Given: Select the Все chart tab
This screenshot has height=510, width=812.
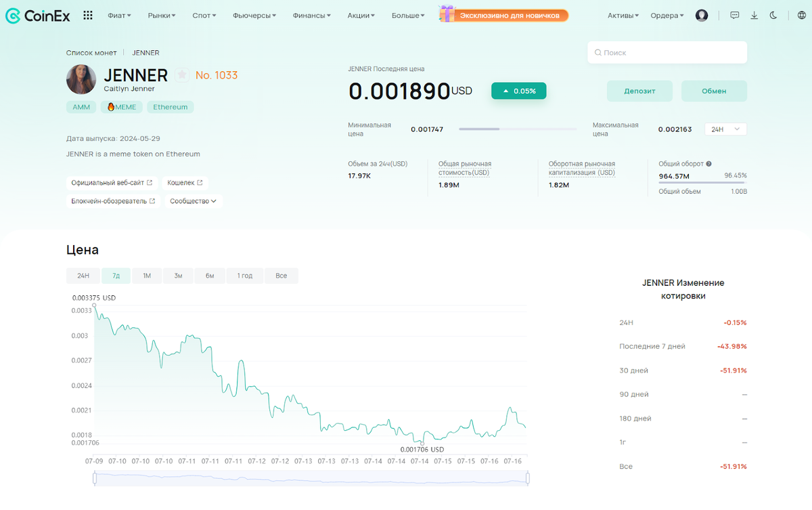Looking at the screenshot, I should [281, 276].
